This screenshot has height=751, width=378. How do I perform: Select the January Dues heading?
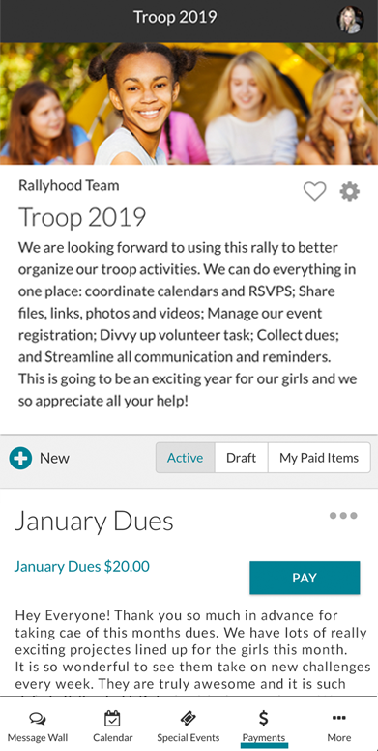click(x=94, y=523)
